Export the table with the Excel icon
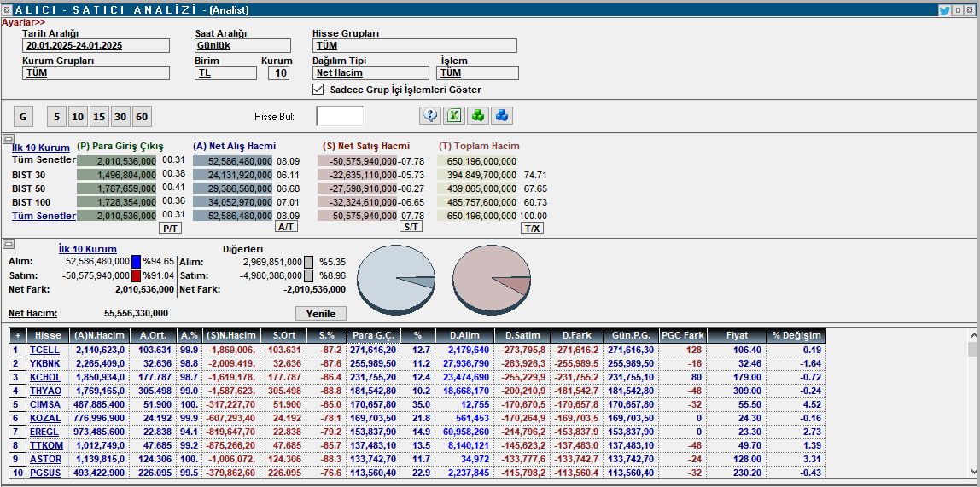This screenshot has height=487, width=980. point(454,115)
